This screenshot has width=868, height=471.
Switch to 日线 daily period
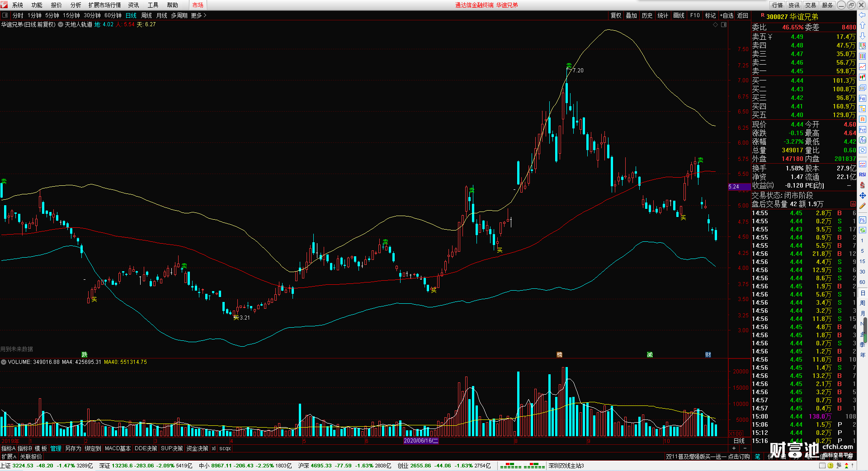131,15
